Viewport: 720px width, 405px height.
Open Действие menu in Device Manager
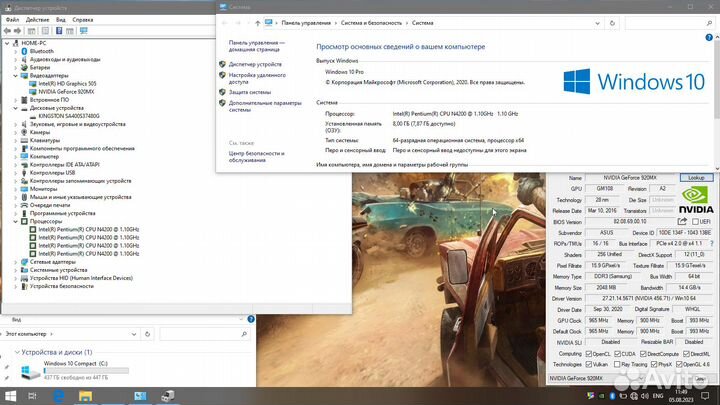pyautogui.click(x=37, y=20)
